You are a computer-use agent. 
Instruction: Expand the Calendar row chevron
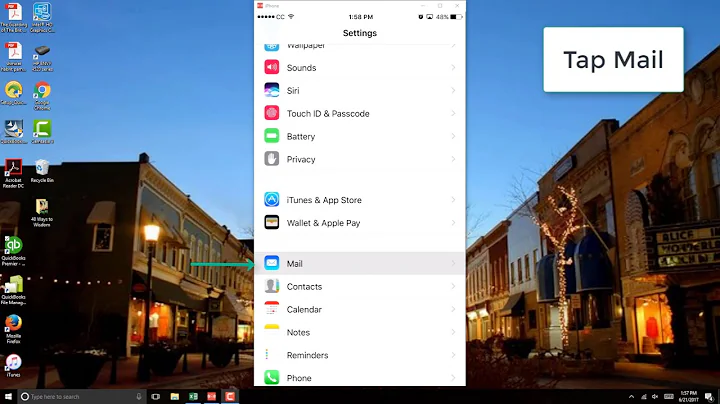[x=453, y=309]
